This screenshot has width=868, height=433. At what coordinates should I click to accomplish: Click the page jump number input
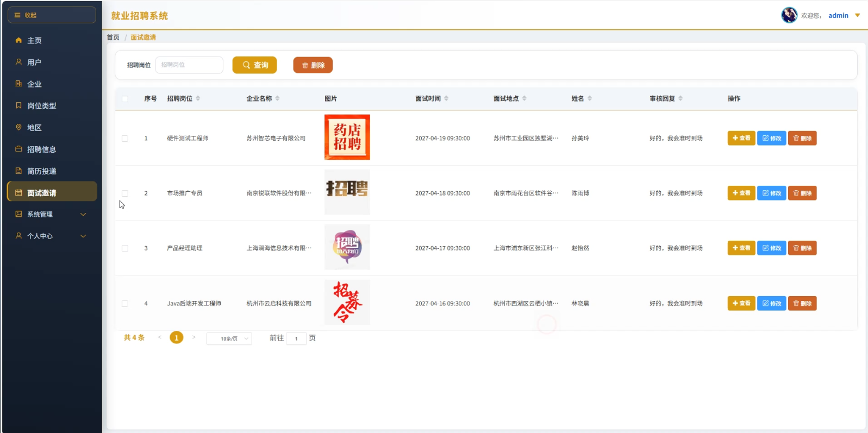pyautogui.click(x=296, y=338)
